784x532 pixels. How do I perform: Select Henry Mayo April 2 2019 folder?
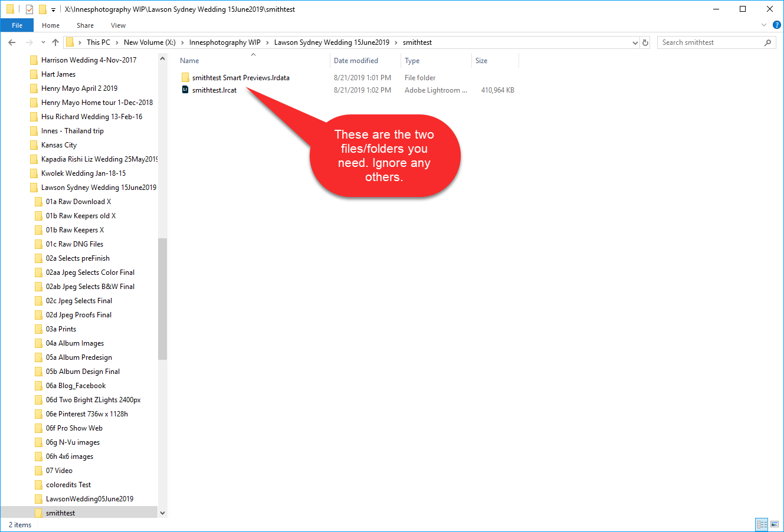[79, 88]
